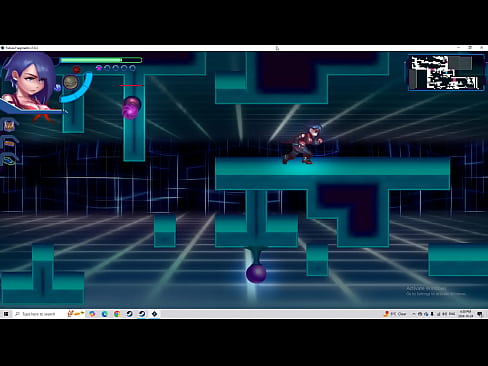Click the middle orange item slot
This screenshot has width=488, height=366.
pos(9,143)
